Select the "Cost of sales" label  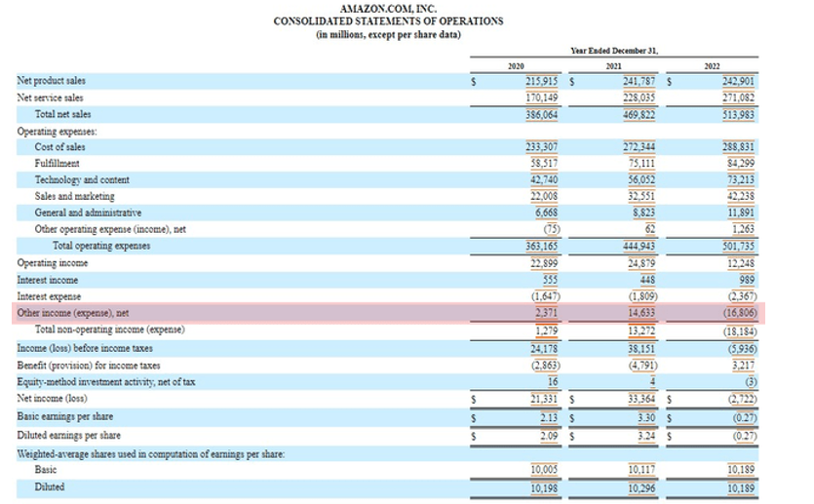tap(59, 147)
